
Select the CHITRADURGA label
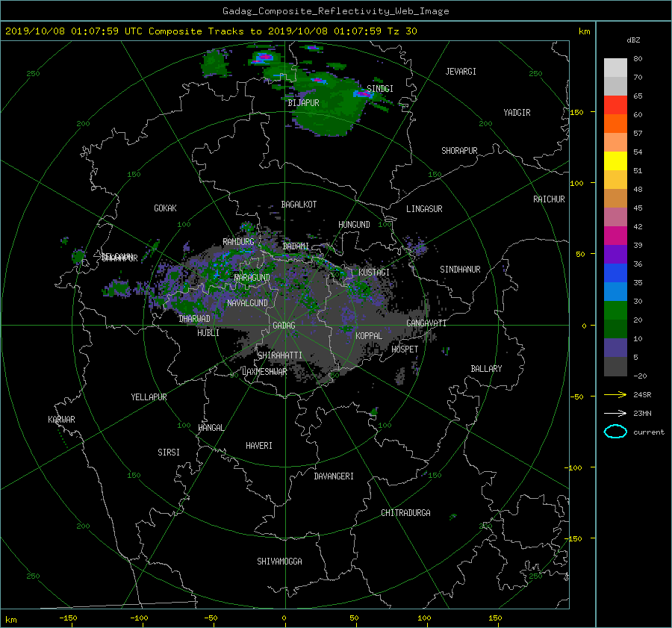pyautogui.click(x=405, y=513)
